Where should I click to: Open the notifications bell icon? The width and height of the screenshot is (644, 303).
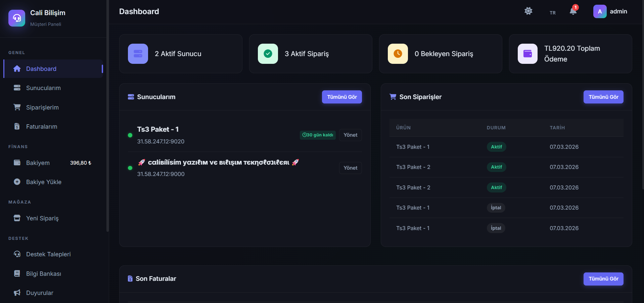click(x=573, y=11)
